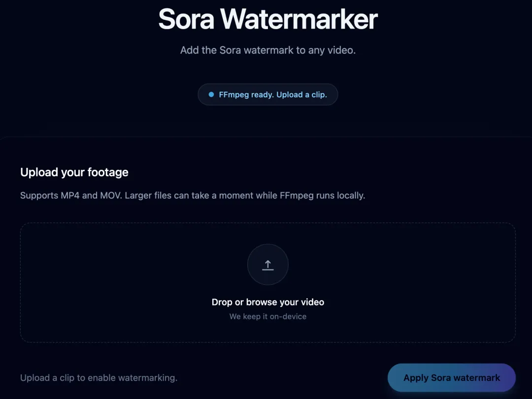This screenshot has width=532, height=399.
Task: Click the 'We keep it on-device' note
Action: [267, 316]
